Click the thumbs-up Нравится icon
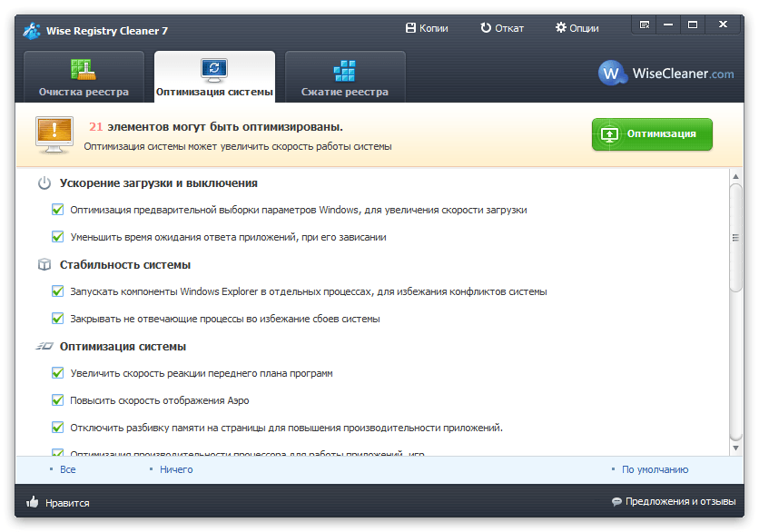This screenshot has width=759, height=532. pyautogui.click(x=33, y=502)
